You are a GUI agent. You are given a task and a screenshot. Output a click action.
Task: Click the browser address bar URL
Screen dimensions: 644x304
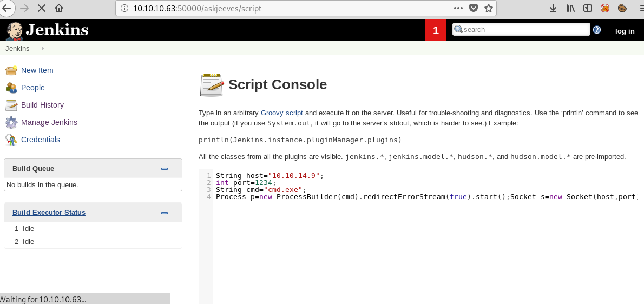point(197,8)
